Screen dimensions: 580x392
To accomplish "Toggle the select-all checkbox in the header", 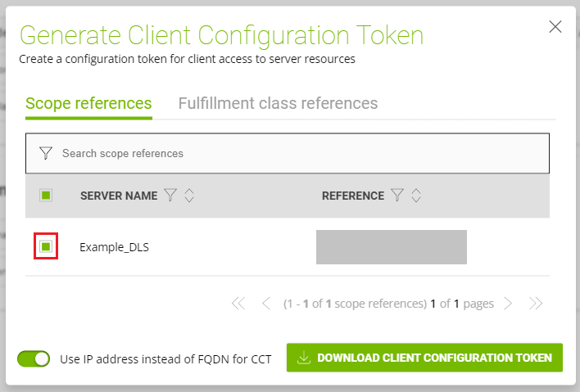I will coord(46,195).
